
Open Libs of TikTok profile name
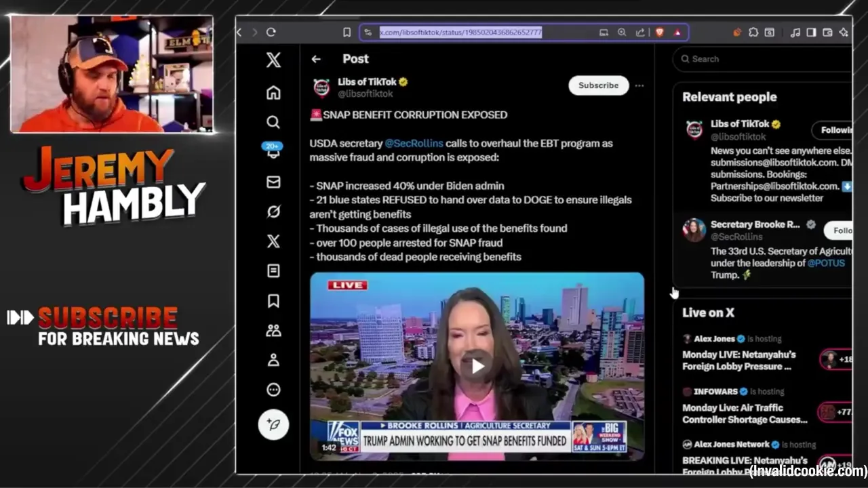pos(367,81)
